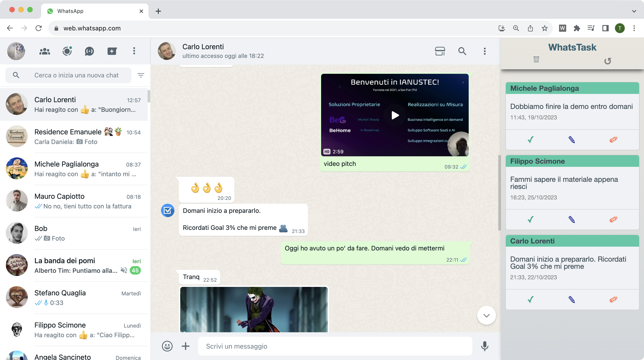Mark Michele Paglialonga task as done
The image size is (644, 360).
click(x=530, y=140)
